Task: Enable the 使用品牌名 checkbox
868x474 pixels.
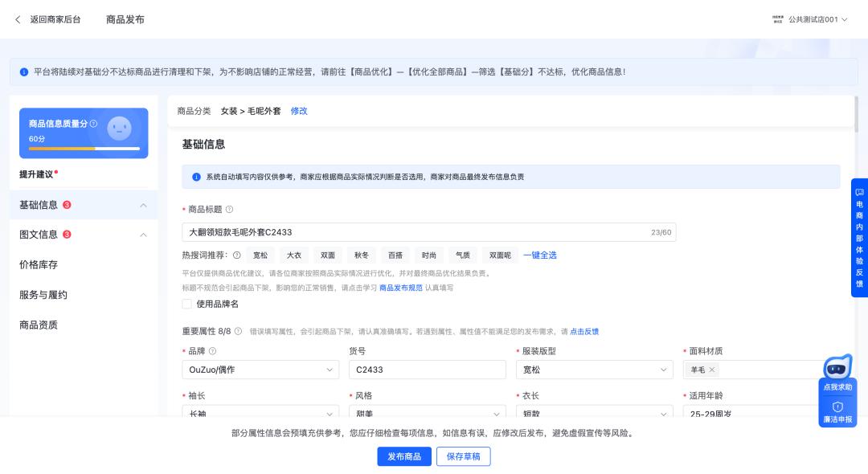Action: [185, 304]
